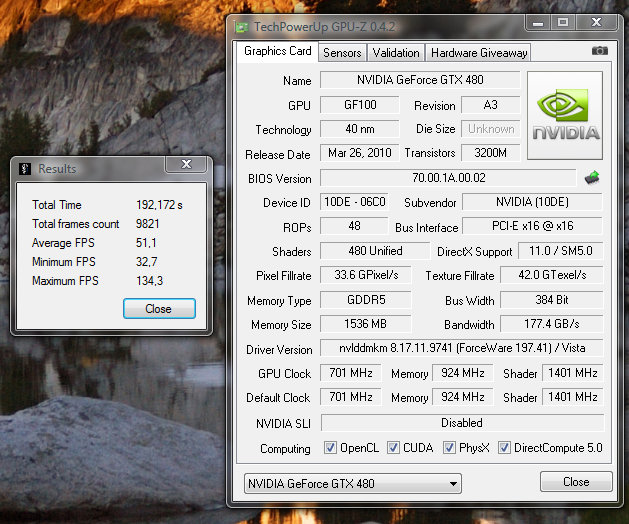Minimize the GPU-Z window
The width and height of the screenshot is (629, 524).
coord(538,23)
